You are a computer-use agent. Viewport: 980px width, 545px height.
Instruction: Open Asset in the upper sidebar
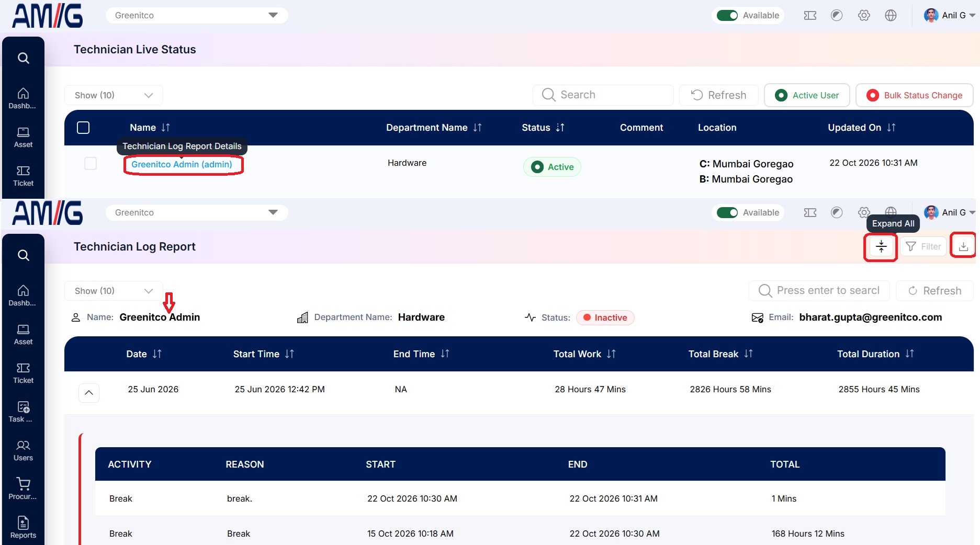coord(23,138)
